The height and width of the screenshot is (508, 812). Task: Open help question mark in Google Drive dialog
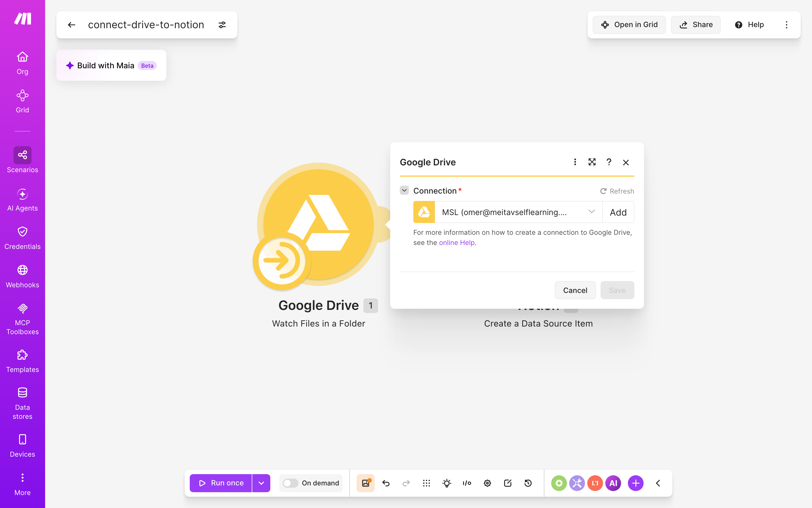pyautogui.click(x=609, y=162)
